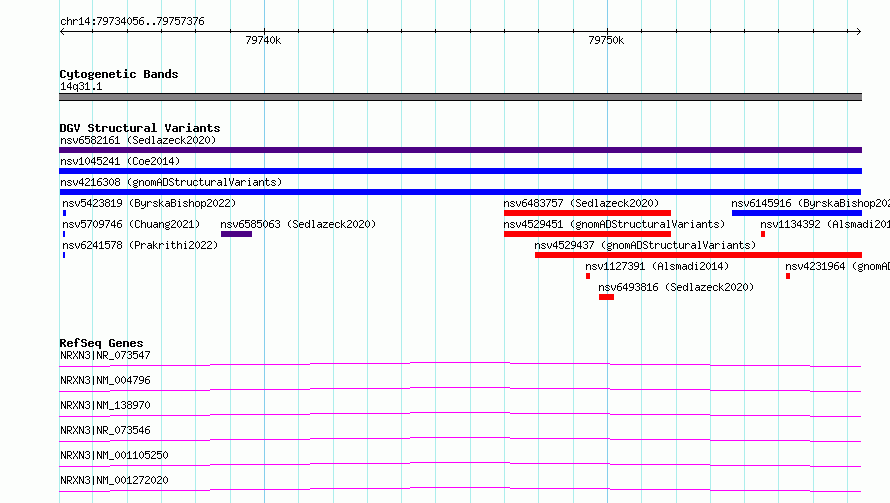890x503 pixels.
Task: Select the red nsv4529451 variant bar
Action: (587, 234)
